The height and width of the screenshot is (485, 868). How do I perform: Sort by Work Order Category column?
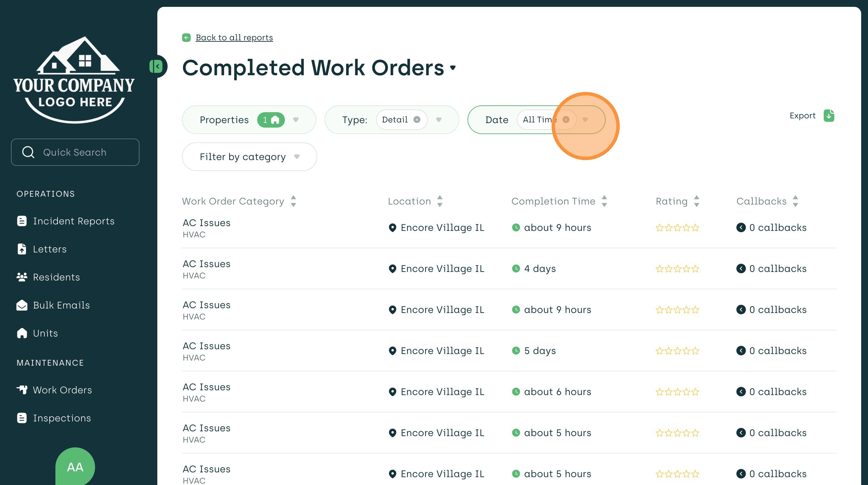[293, 201]
